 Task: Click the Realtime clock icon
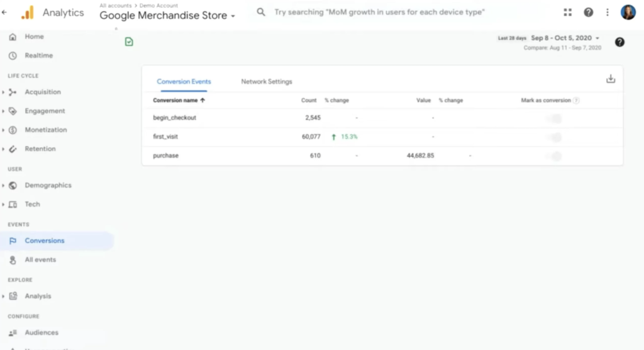point(13,55)
